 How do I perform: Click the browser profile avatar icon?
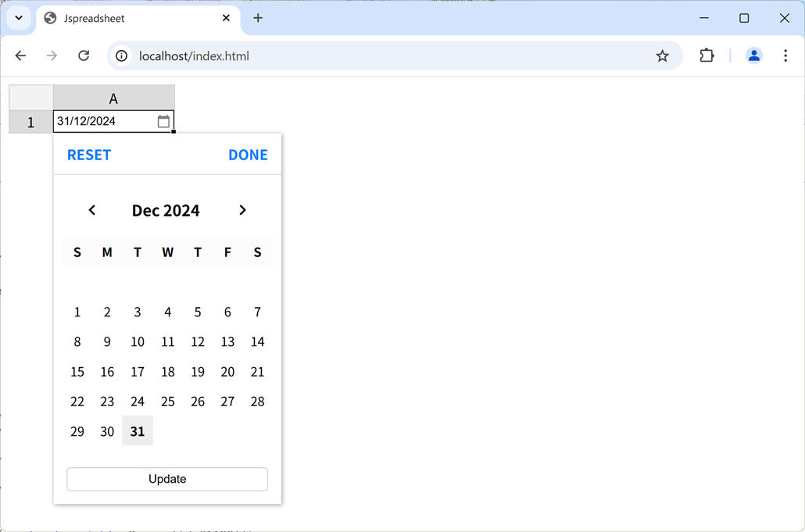[753, 55]
